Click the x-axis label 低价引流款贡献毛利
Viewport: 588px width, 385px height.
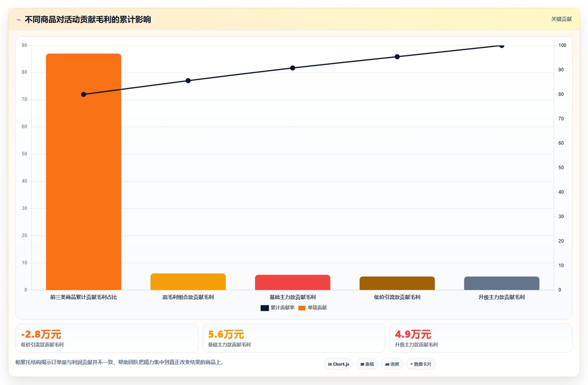click(397, 297)
